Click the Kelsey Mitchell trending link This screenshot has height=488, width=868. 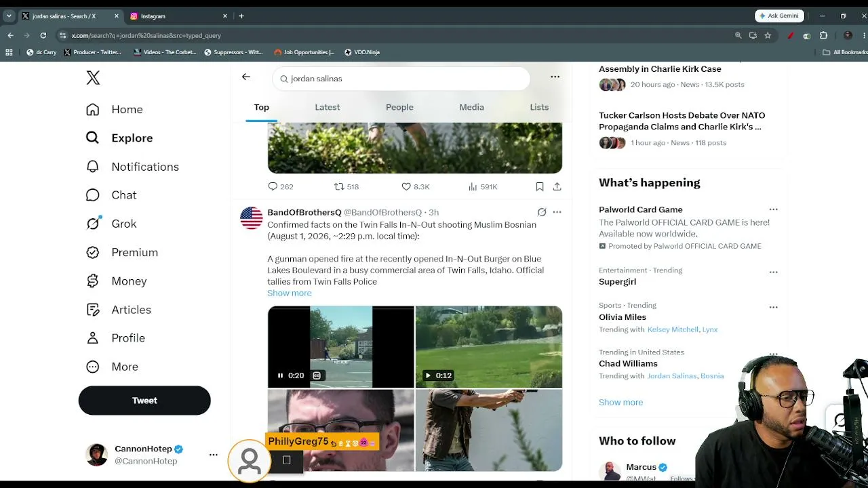coord(673,329)
